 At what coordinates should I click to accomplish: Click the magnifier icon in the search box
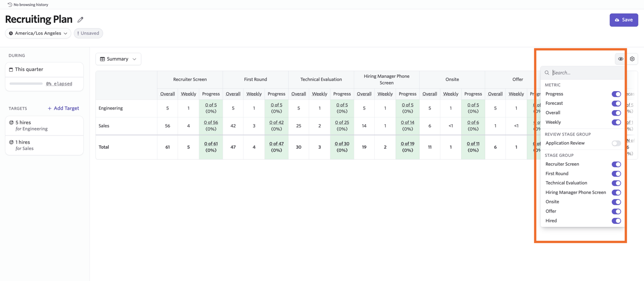tap(547, 73)
